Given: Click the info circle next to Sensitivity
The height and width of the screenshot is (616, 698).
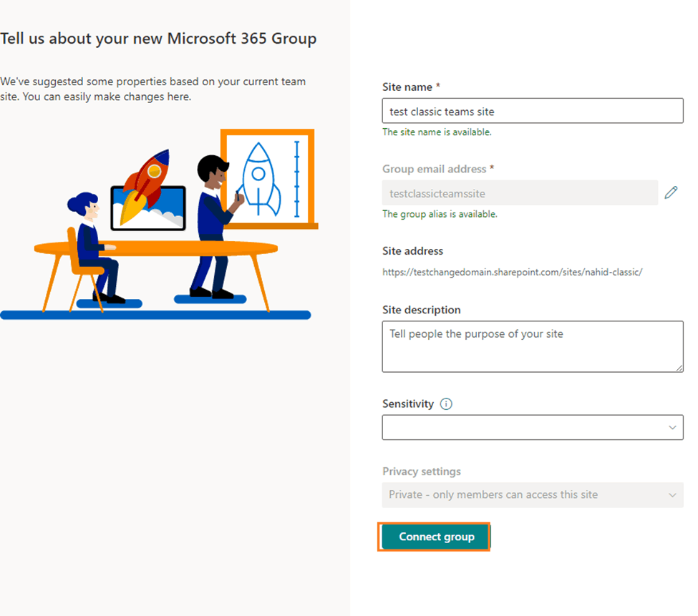Looking at the screenshot, I should click(445, 404).
